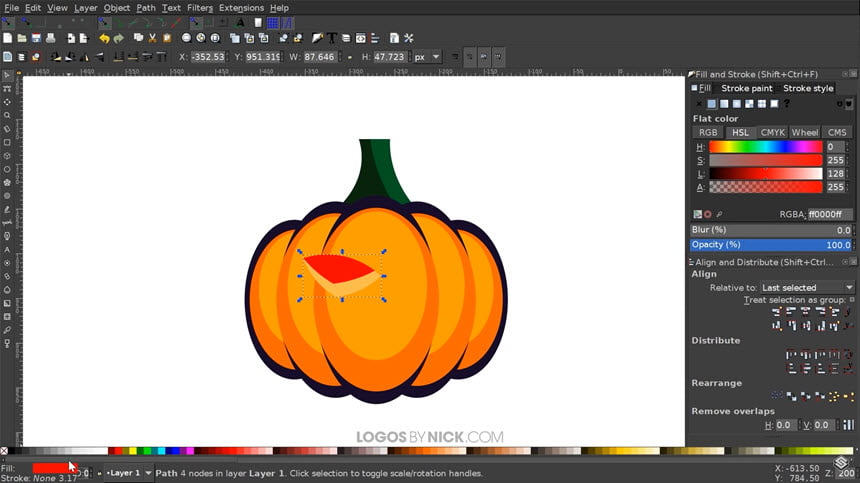Click the Hue rainbow slider
The width and height of the screenshot is (860, 483).
click(766, 147)
